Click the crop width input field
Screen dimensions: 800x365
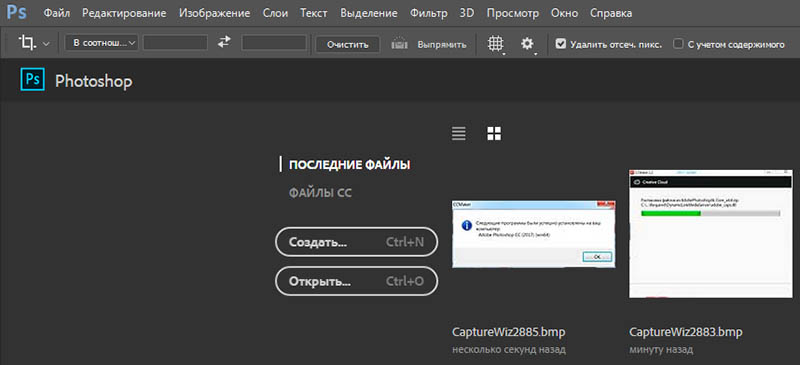(175, 43)
